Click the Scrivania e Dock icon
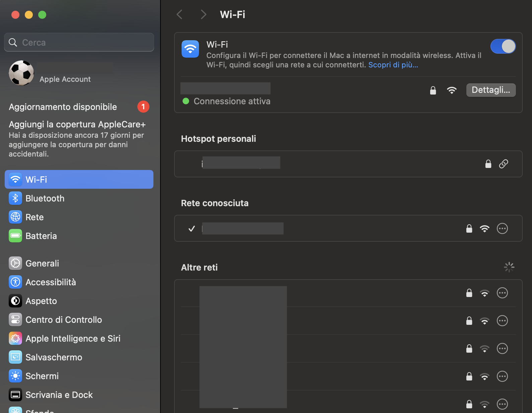This screenshot has height=413, width=532. point(15,395)
